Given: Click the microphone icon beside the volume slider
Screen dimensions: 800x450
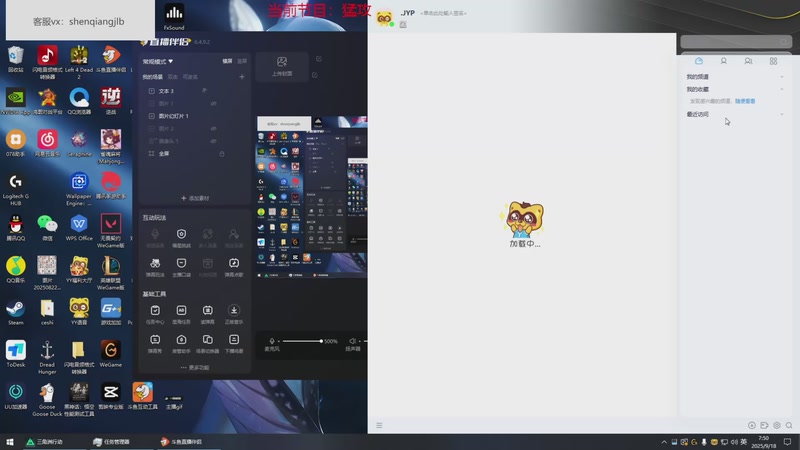Looking at the screenshot, I should [x=272, y=341].
